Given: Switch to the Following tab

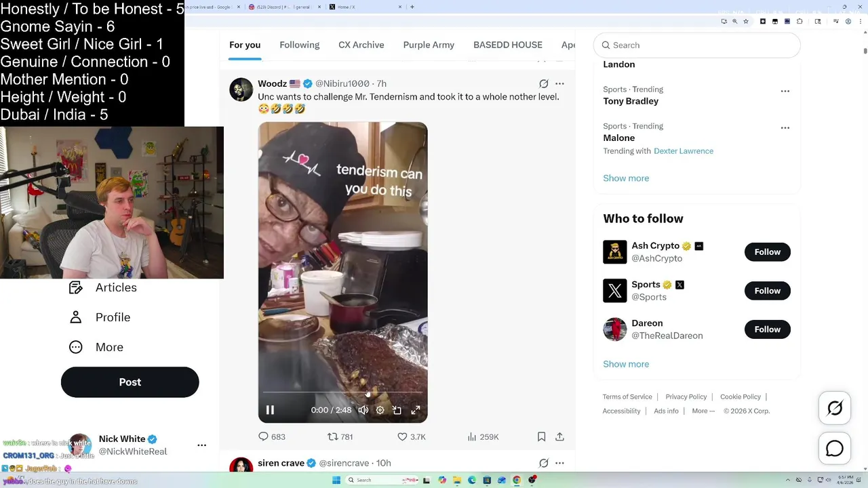Looking at the screenshot, I should click(299, 45).
